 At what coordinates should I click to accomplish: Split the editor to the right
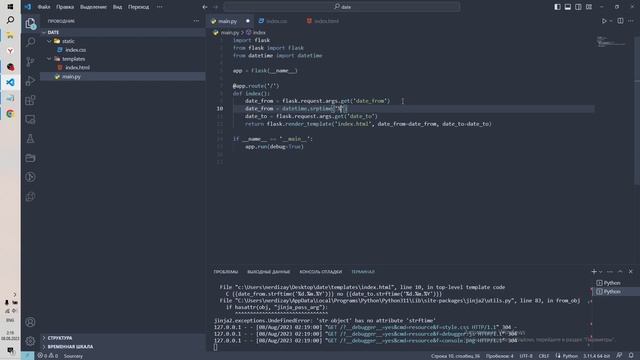[x=620, y=21]
